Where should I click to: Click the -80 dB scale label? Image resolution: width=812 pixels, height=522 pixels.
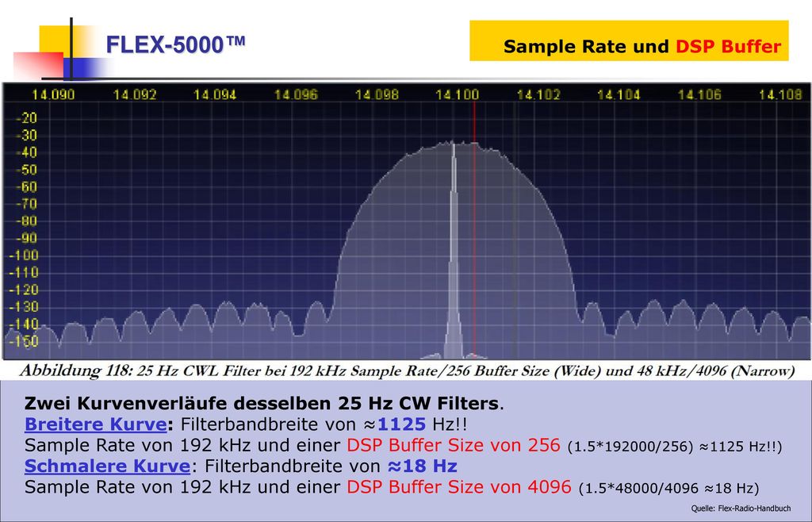click(26, 221)
